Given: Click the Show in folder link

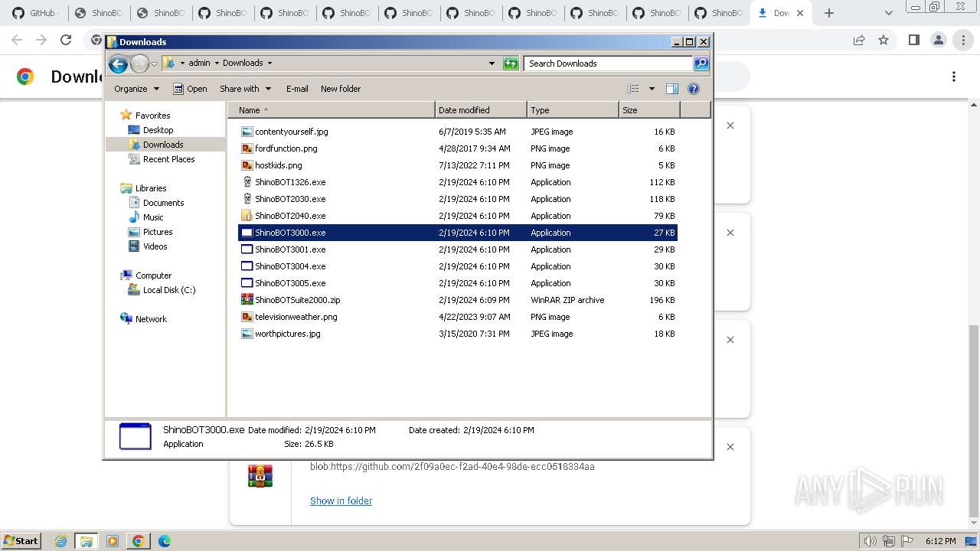Looking at the screenshot, I should 341,500.
